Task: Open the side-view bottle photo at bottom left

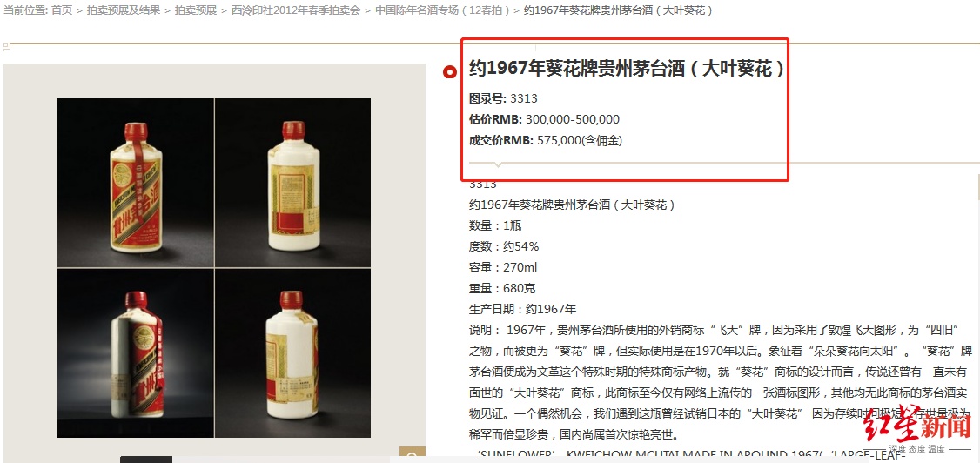Action: pos(136,353)
